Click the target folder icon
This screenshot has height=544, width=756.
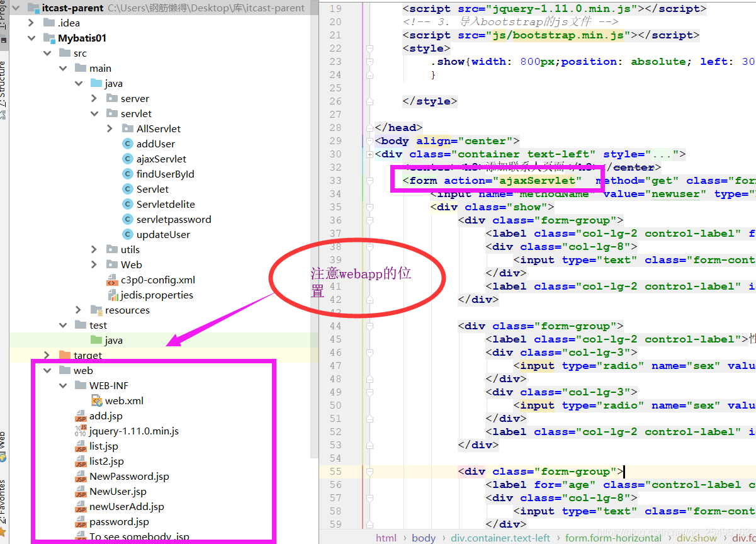click(x=64, y=355)
